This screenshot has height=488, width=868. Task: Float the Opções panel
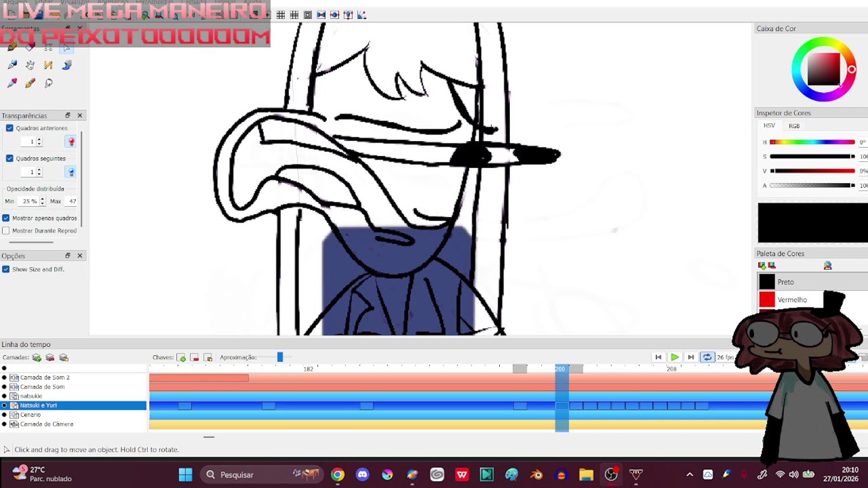point(68,256)
